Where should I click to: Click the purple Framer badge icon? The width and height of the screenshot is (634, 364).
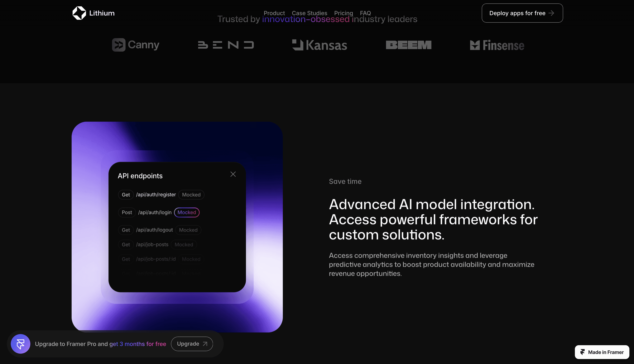click(x=21, y=344)
